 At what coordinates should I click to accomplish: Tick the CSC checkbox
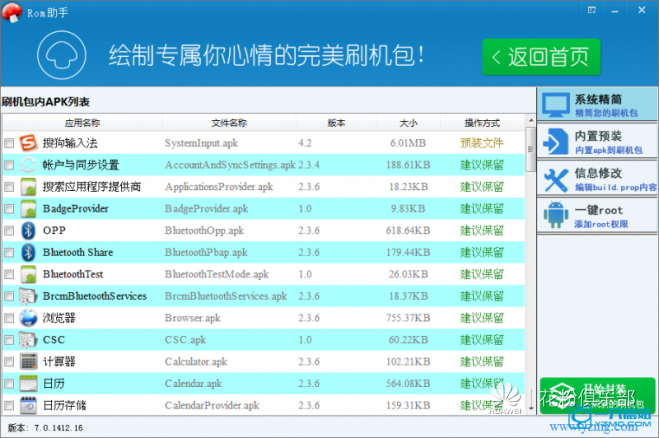click(9, 340)
